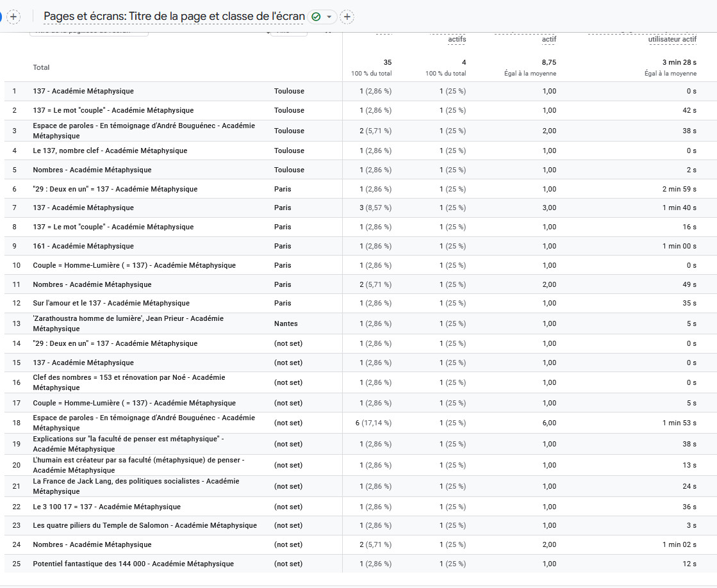
Task: Click '"29 : Deux en un" = 137' in the Paris row
Action: [115, 189]
